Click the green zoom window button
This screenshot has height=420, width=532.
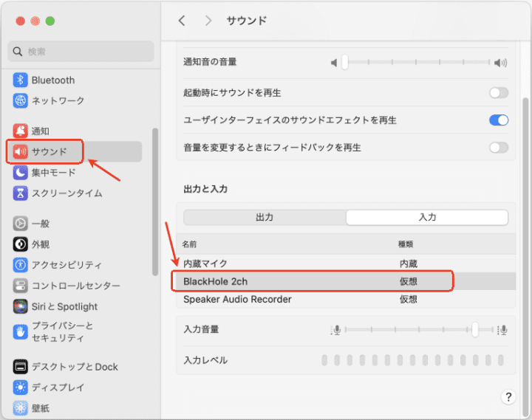tap(50, 21)
